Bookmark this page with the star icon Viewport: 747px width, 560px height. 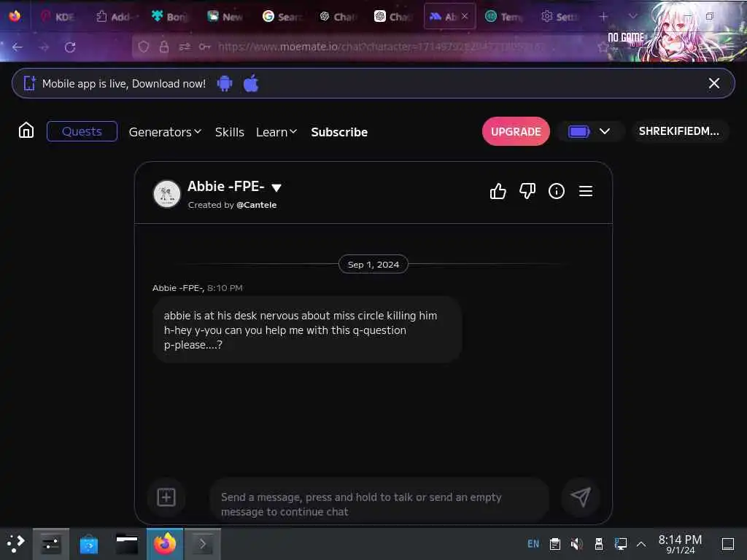(x=603, y=47)
